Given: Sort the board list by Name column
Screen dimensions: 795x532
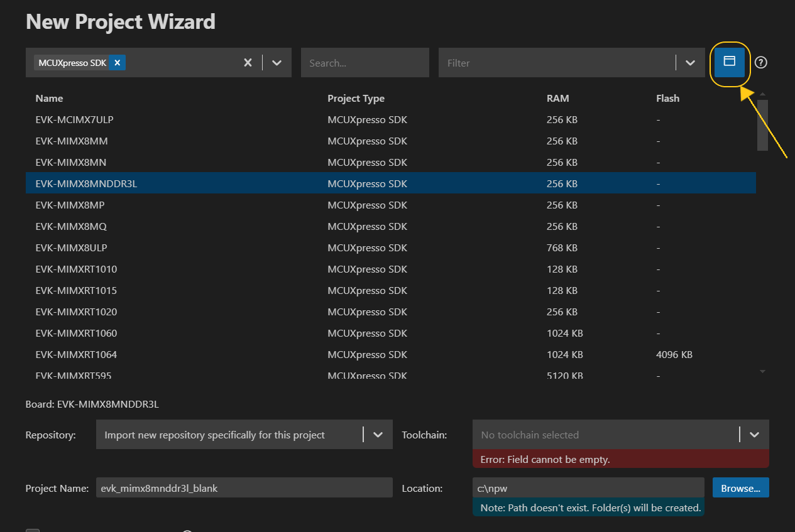Looking at the screenshot, I should pyautogui.click(x=49, y=98).
